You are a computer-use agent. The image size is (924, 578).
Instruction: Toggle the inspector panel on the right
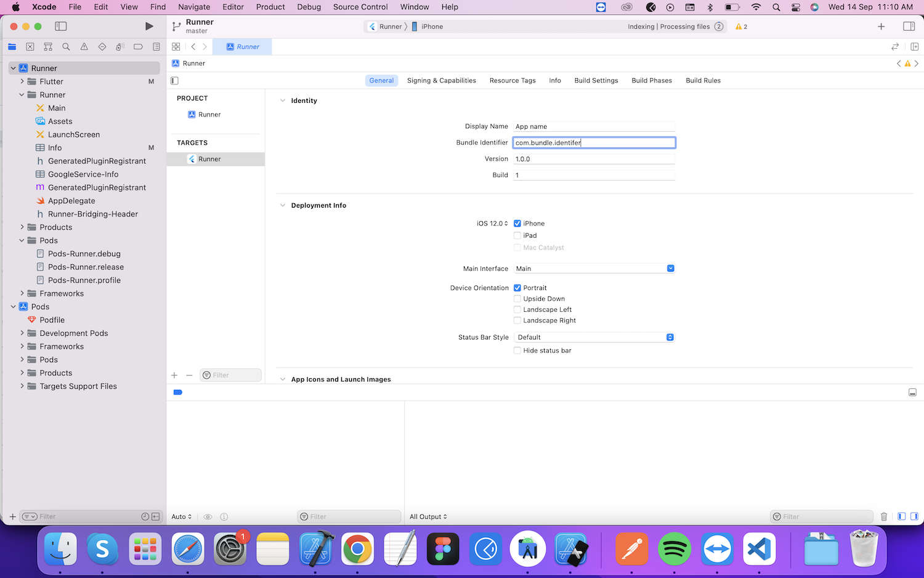pos(909,26)
